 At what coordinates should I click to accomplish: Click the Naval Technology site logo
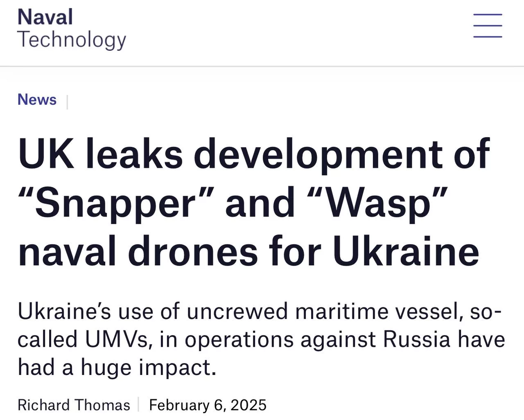[72, 29]
